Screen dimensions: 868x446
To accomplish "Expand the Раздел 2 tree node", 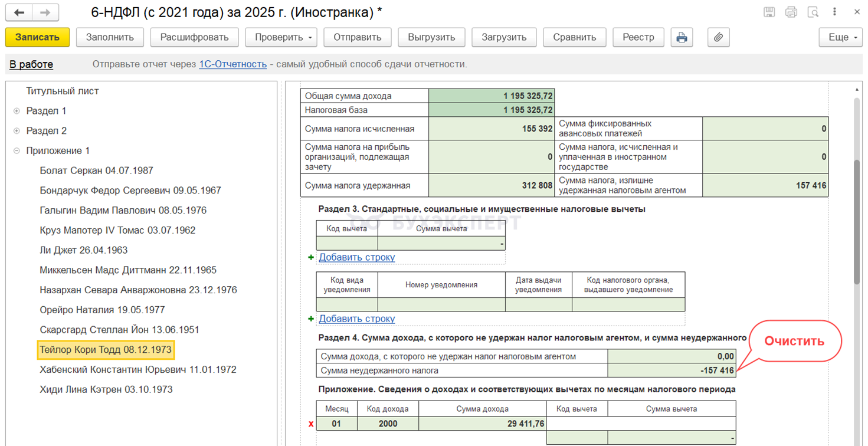I will pyautogui.click(x=17, y=131).
